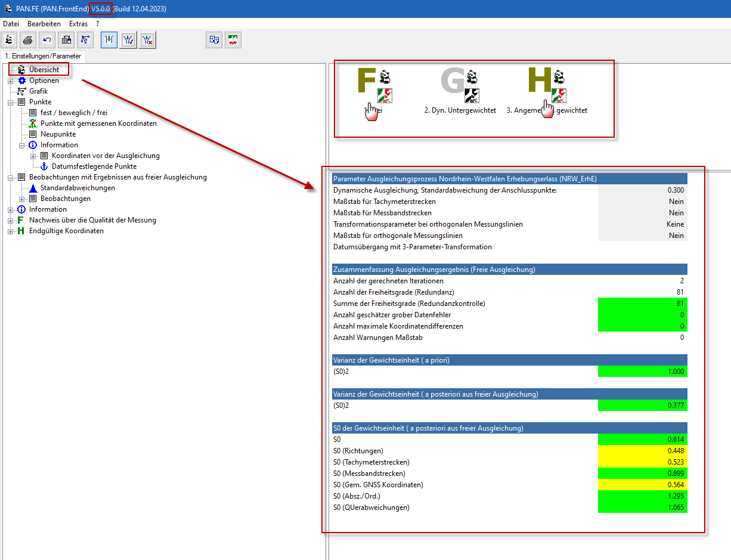
Task: Expand Nachweis über die Qualität der Messung
Action: tap(10, 220)
